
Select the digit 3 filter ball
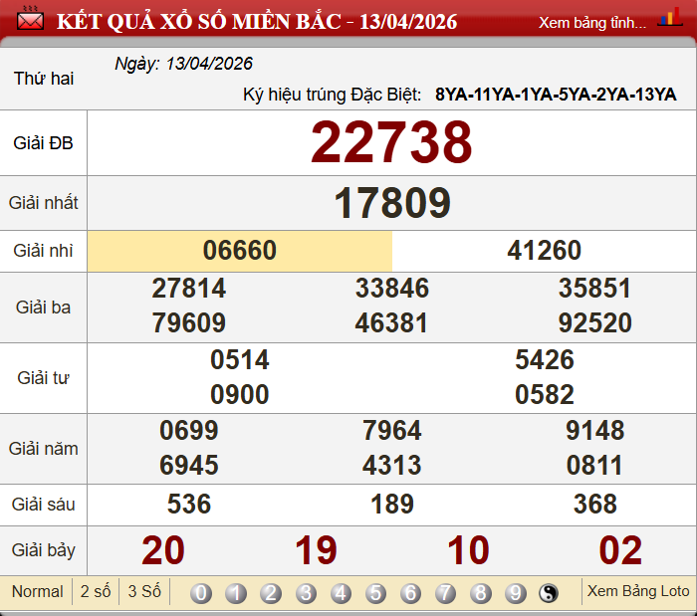click(x=306, y=593)
